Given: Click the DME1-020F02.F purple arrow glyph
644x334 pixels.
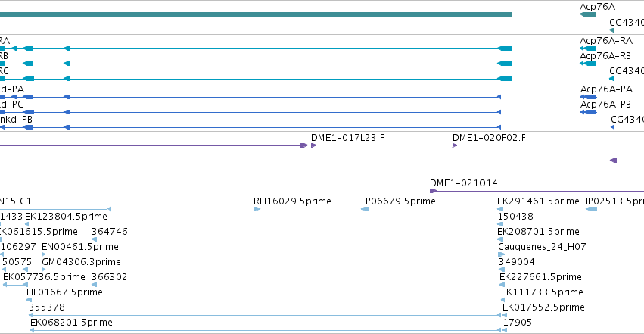Looking at the screenshot, I should [x=455, y=145].
